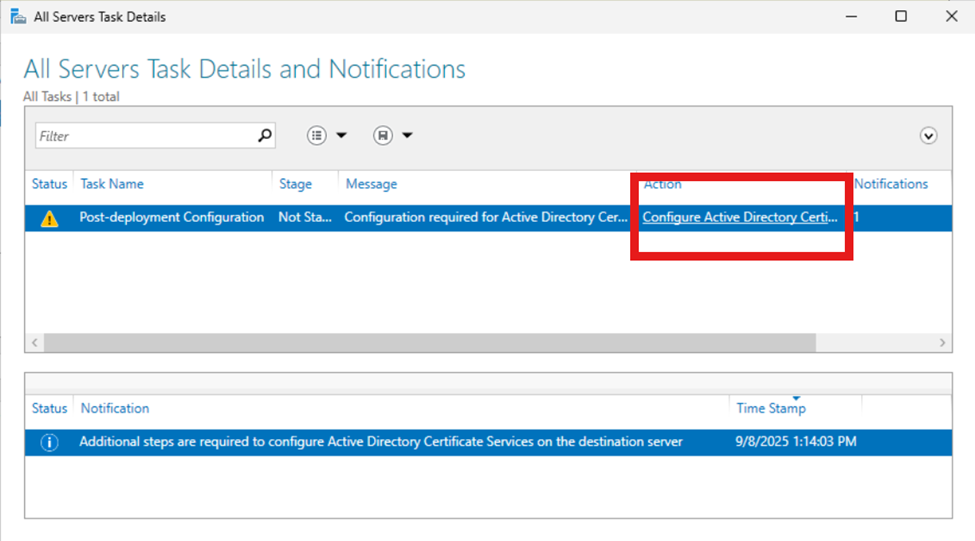This screenshot has height=541, width=975.
Task: Select the Additional steps required notification row
Action: pyautogui.click(x=380, y=442)
